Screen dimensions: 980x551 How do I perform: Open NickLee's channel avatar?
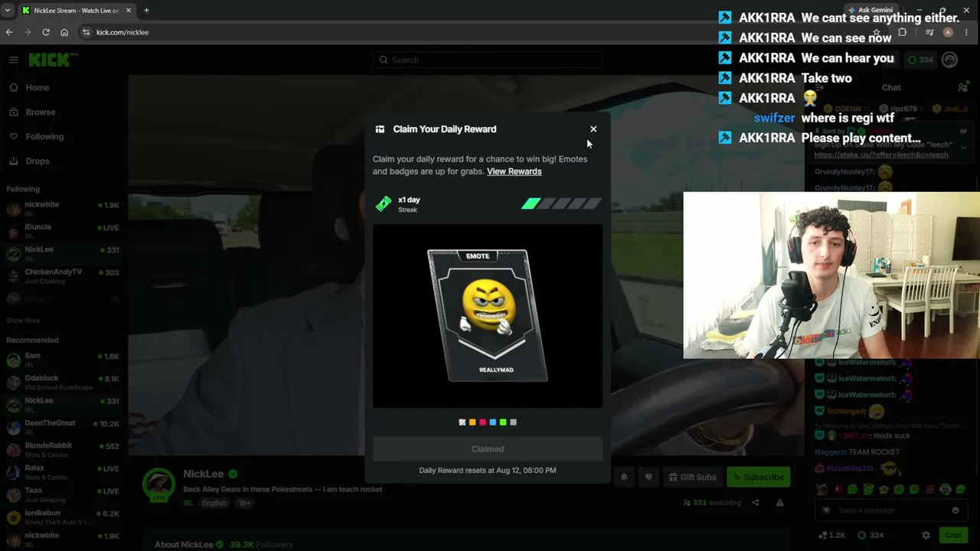(159, 484)
